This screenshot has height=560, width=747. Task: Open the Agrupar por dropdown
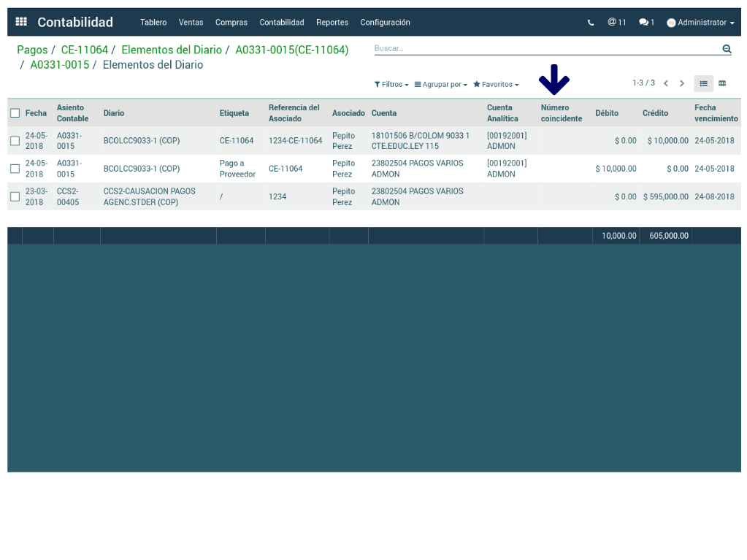(x=441, y=85)
